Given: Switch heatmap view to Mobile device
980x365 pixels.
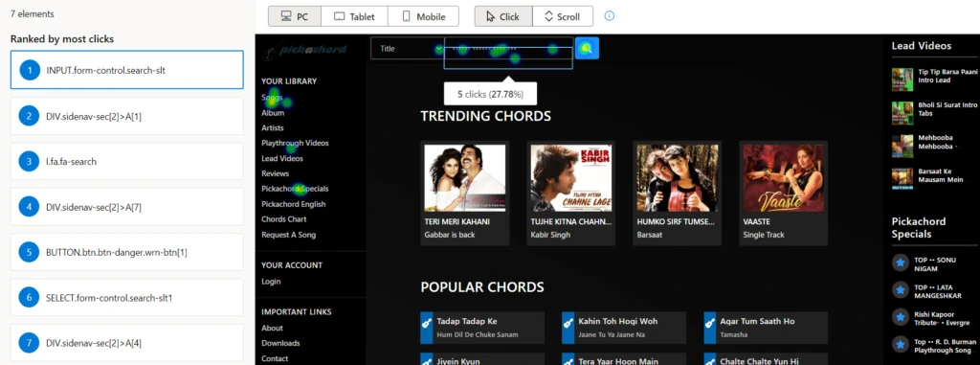Looking at the screenshot, I should click(423, 16).
